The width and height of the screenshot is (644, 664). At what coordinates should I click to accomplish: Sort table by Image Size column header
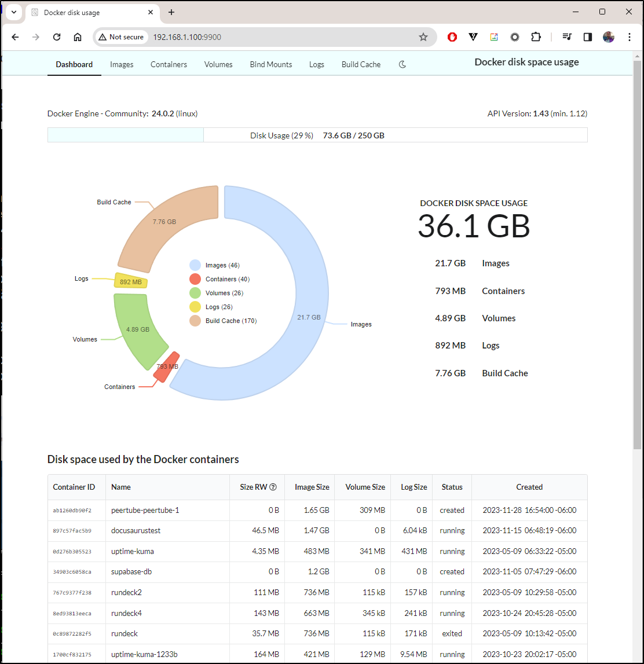pos(310,487)
